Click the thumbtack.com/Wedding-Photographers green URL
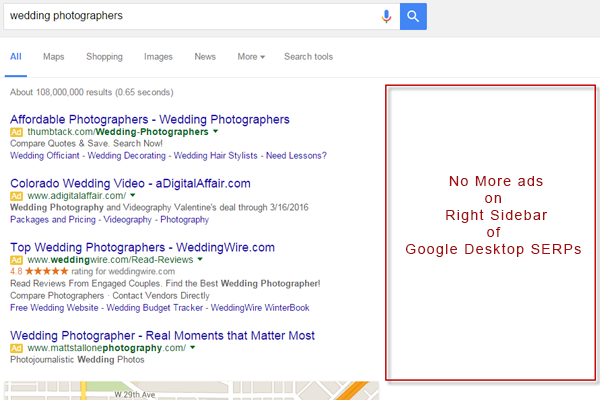600x400 pixels. click(118, 132)
